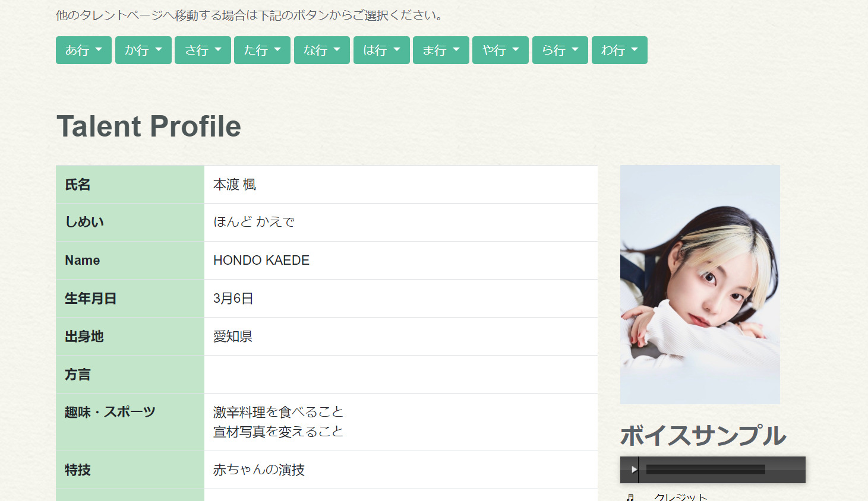Image resolution: width=868 pixels, height=501 pixels.
Task: Open the ま行 dropdown
Action: [441, 50]
